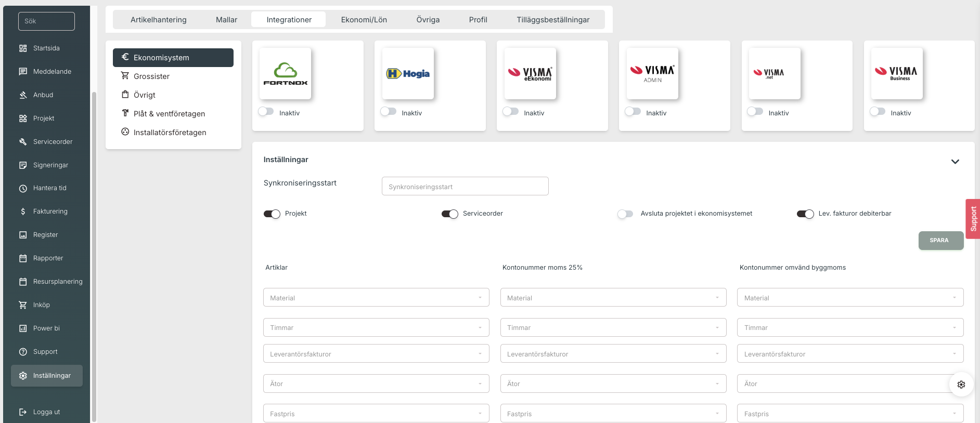
Task: Open Artiklar Material dropdown
Action: (376, 298)
